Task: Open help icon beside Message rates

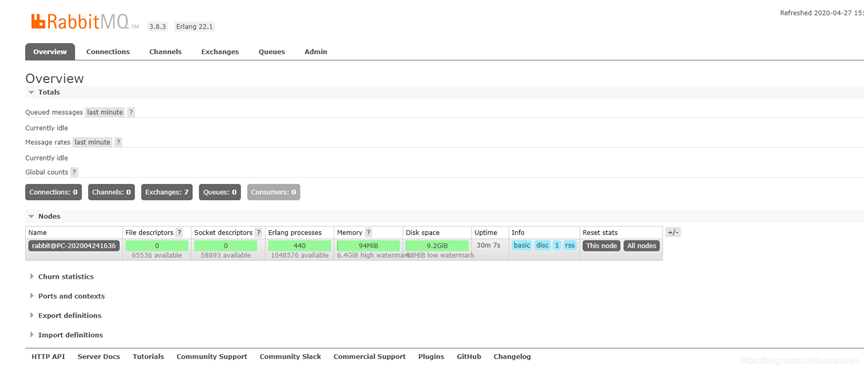Action: coord(118,142)
